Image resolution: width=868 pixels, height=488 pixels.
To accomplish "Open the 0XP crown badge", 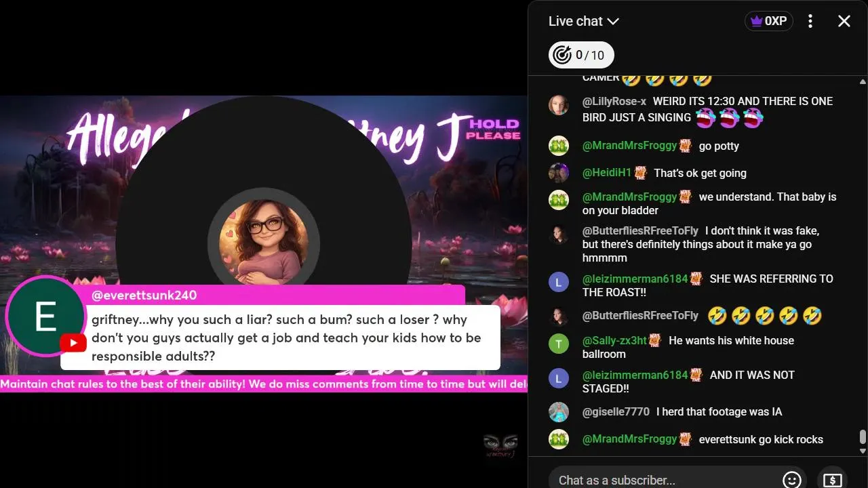I will point(768,21).
